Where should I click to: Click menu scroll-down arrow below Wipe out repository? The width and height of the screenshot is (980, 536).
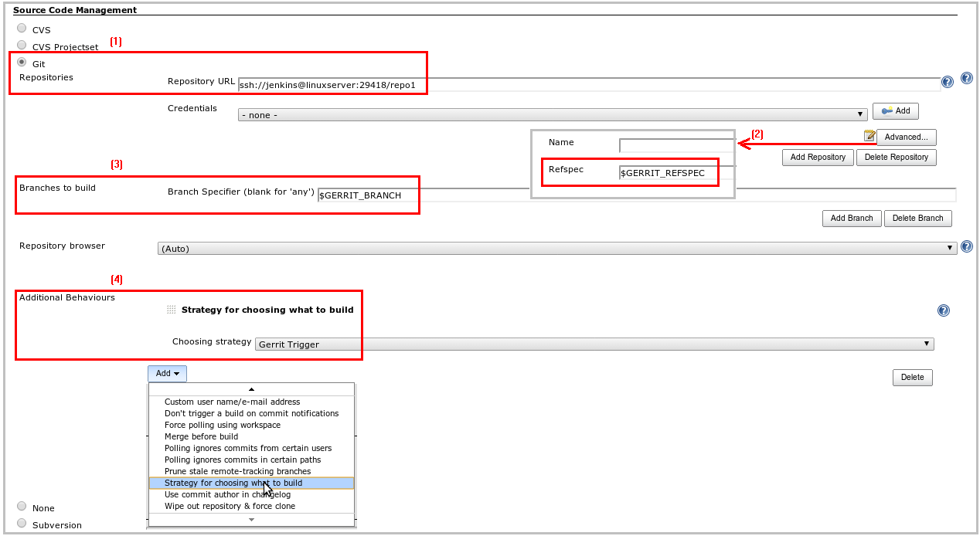[x=251, y=520]
